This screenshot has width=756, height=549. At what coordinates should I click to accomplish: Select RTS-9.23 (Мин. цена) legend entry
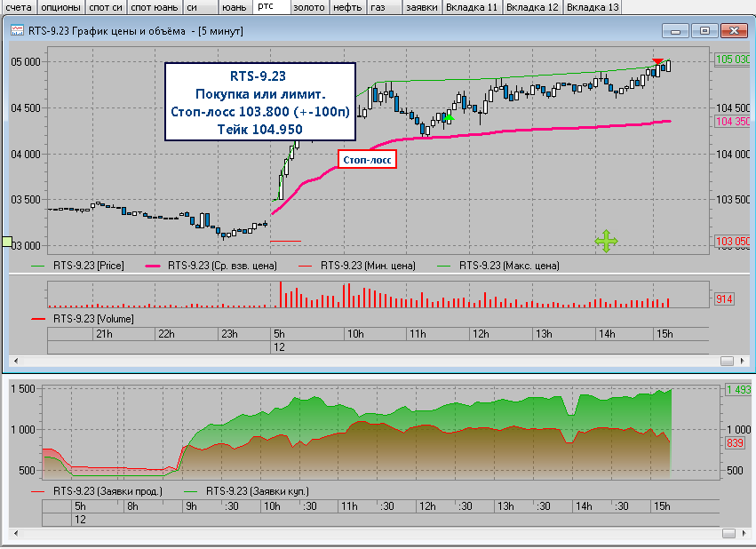click(x=357, y=266)
